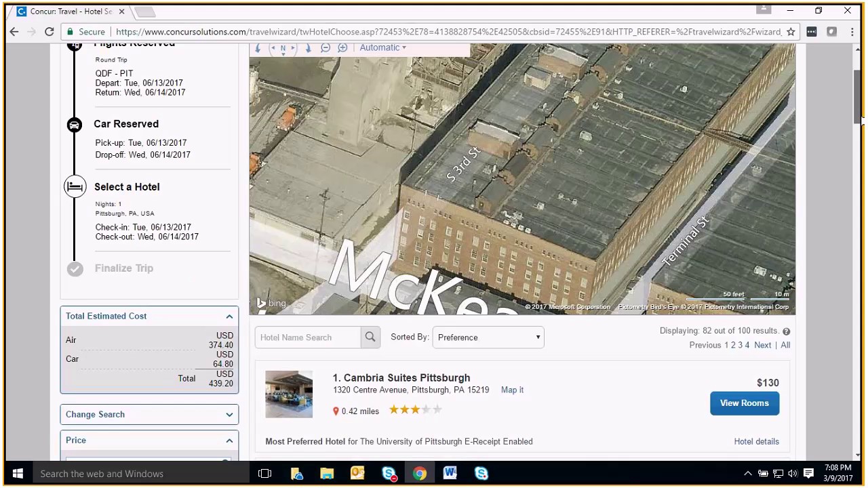The width and height of the screenshot is (868, 488).
Task: Go to results page 3
Action: pos(741,345)
